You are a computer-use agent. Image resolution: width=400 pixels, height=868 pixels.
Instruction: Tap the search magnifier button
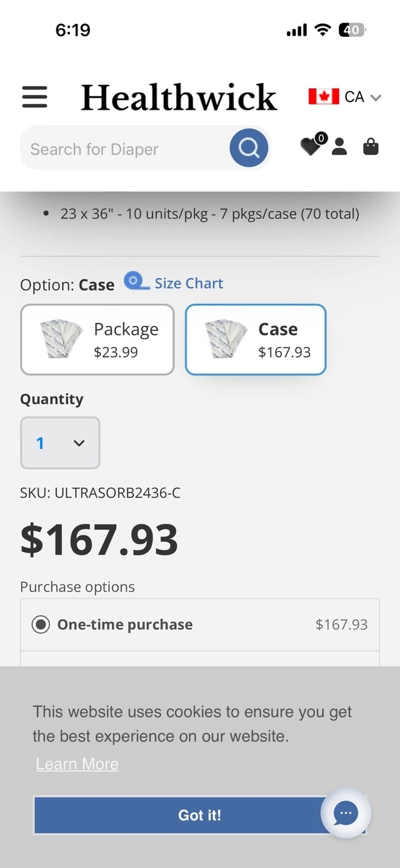pos(249,148)
